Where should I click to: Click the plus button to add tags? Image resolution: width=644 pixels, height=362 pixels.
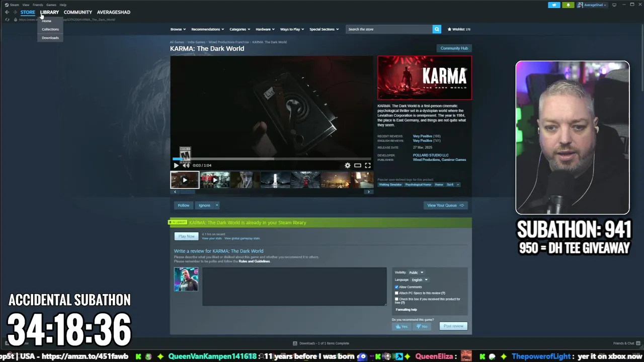coord(457,185)
